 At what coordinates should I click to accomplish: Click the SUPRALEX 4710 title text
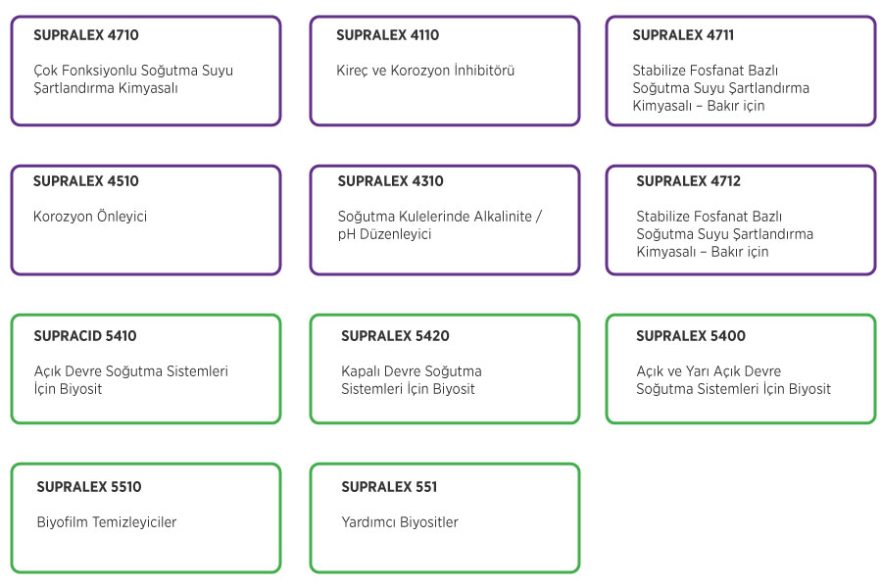pyautogui.click(x=86, y=35)
